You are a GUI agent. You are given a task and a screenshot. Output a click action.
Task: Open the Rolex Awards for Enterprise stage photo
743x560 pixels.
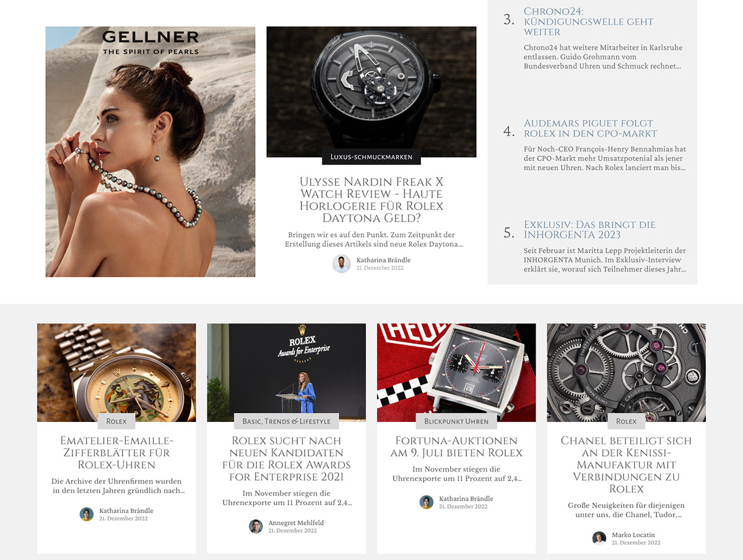[286, 373]
